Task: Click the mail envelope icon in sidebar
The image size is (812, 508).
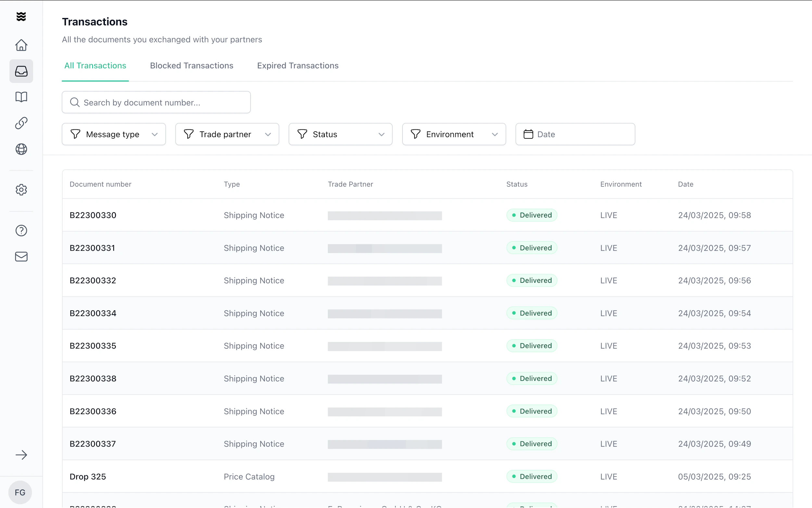Action: point(21,257)
